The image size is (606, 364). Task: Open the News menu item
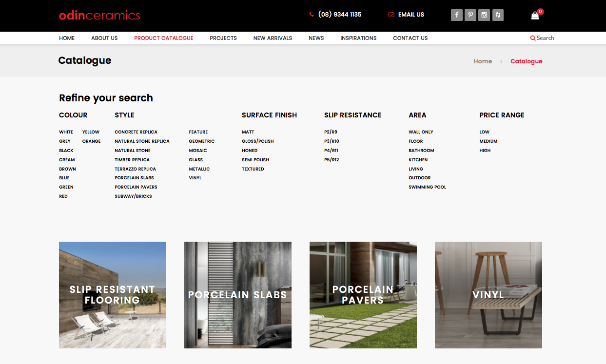coord(316,38)
